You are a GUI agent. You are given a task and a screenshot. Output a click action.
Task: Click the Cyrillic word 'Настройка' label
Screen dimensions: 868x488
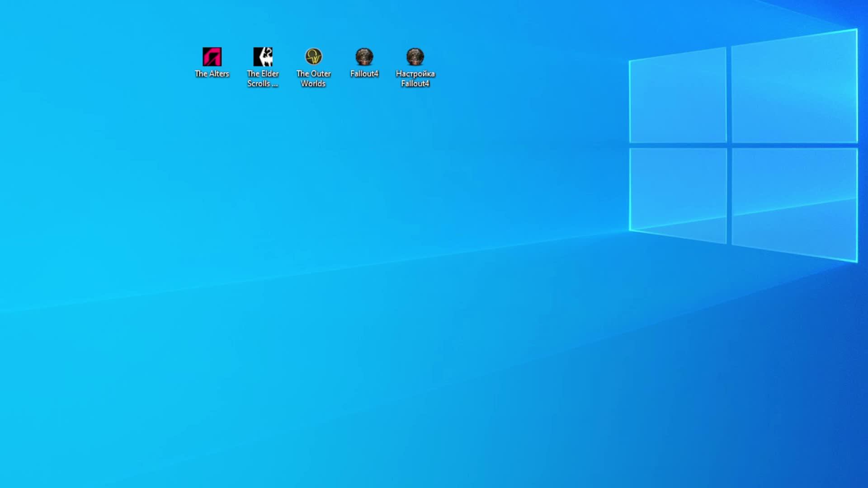tap(415, 74)
